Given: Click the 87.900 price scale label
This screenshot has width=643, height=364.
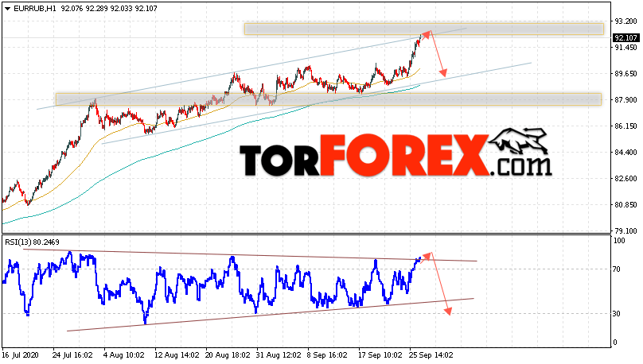Looking at the screenshot, I should (x=625, y=100).
